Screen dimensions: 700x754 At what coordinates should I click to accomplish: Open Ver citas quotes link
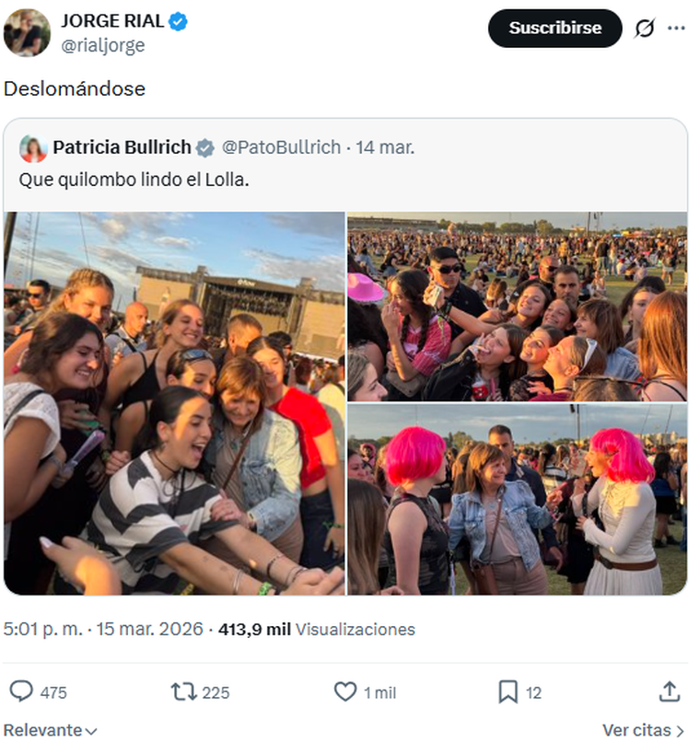[643, 730]
